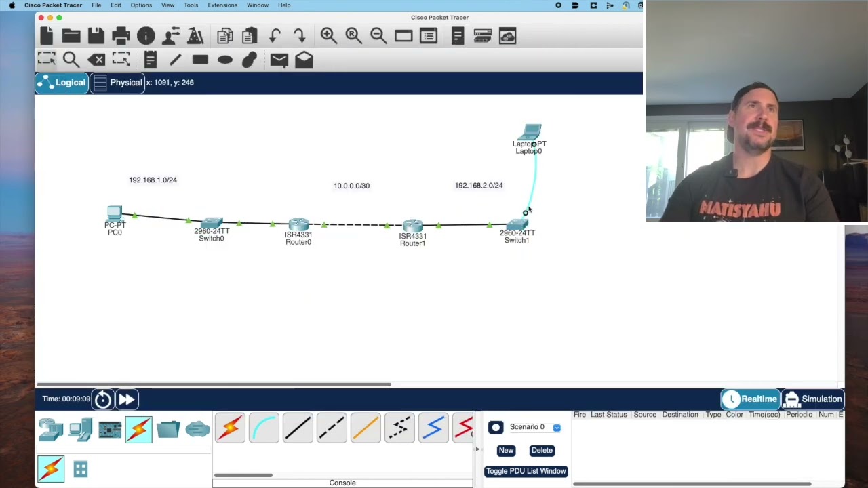Image resolution: width=868 pixels, height=488 pixels.
Task: Select the Inspect magnifier tool
Action: tap(71, 60)
